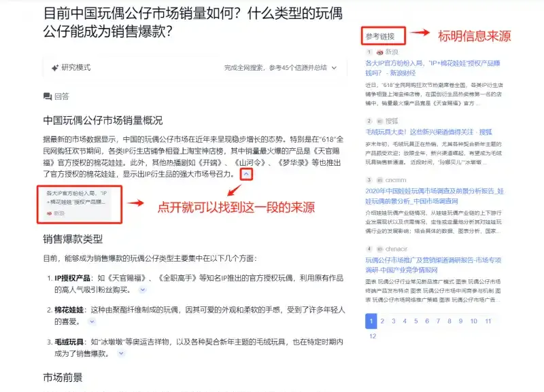Image resolution: width=544 pixels, height=392 pixels.
Task: Click the chinacir source icon beside reference 4
Action: tap(380, 249)
